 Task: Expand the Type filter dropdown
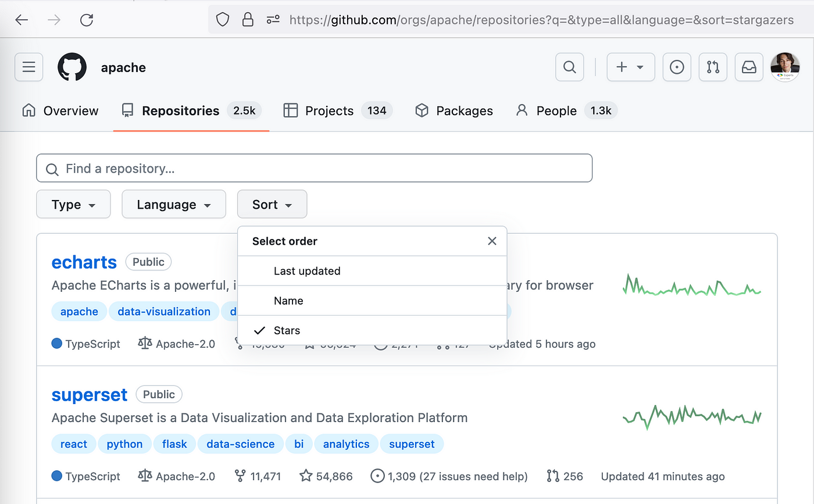coord(73,205)
